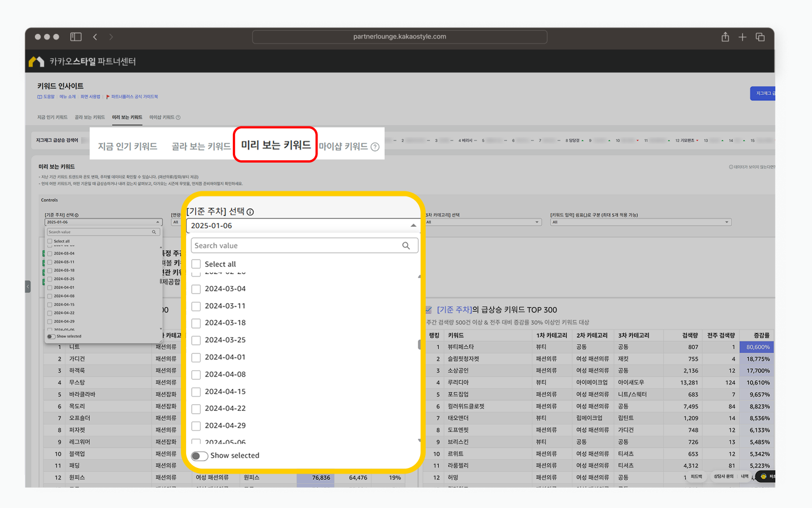Check the Select all checkbox
Screen dimensions: 812x508
click(196, 264)
